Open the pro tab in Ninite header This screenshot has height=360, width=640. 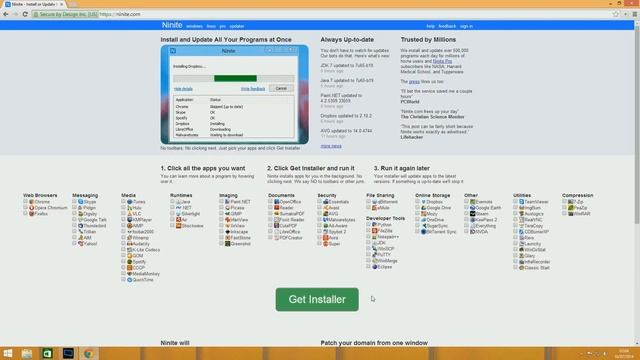point(222,26)
